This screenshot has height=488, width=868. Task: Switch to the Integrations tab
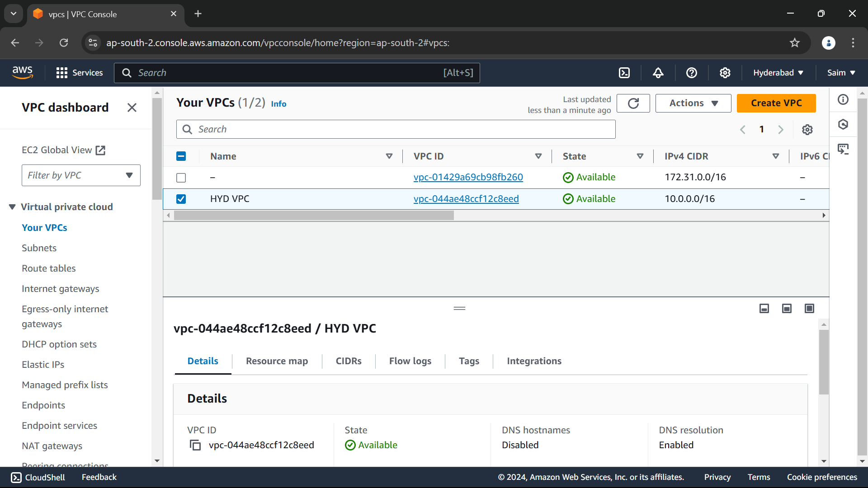(x=534, y=361)
